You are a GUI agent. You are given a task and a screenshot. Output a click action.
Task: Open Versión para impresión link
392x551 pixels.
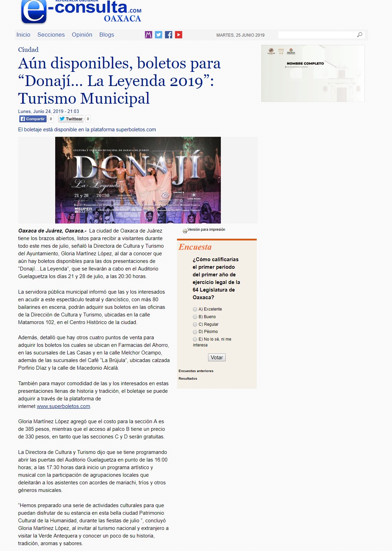click(x=206, y=229)
